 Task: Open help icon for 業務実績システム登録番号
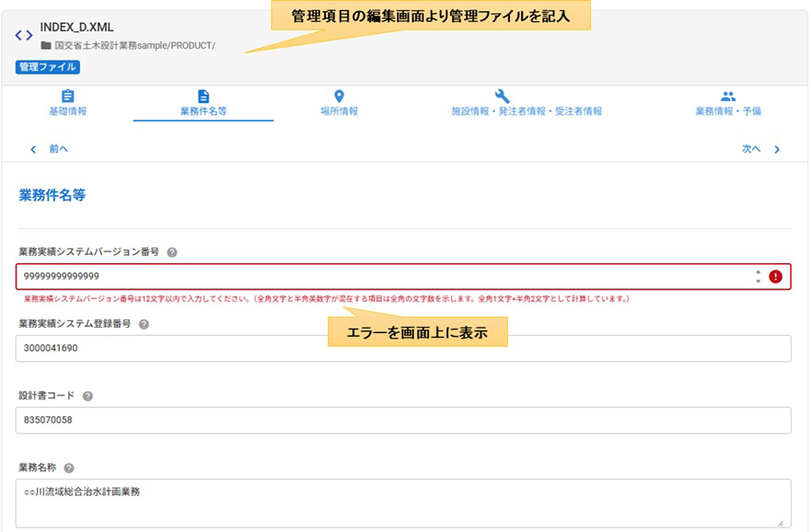click(x=144, y=324)
